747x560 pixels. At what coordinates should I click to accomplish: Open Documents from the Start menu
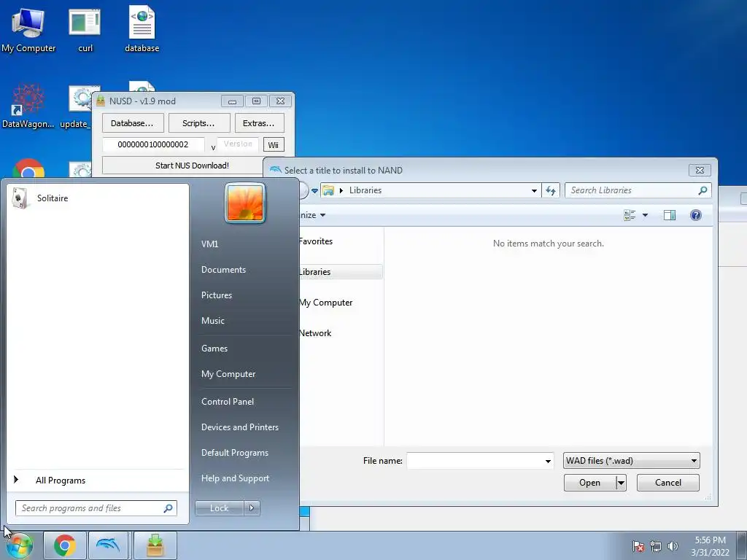(223, 270)
